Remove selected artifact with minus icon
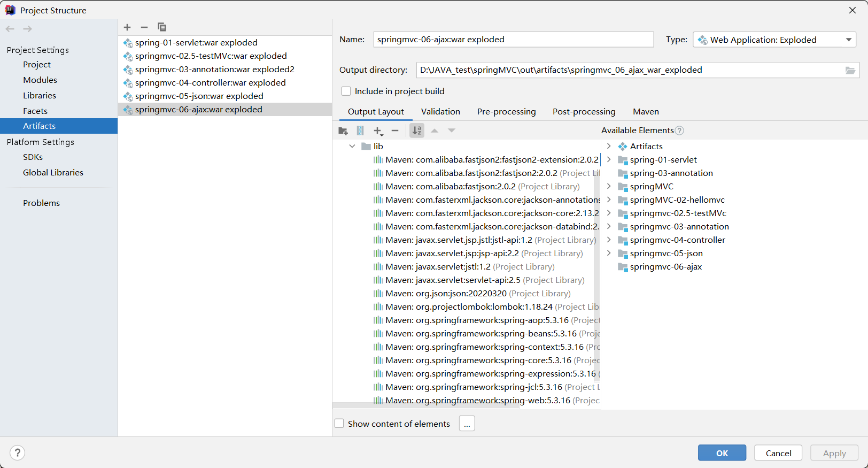The image size is (868, 468). [x=144, y=27]
